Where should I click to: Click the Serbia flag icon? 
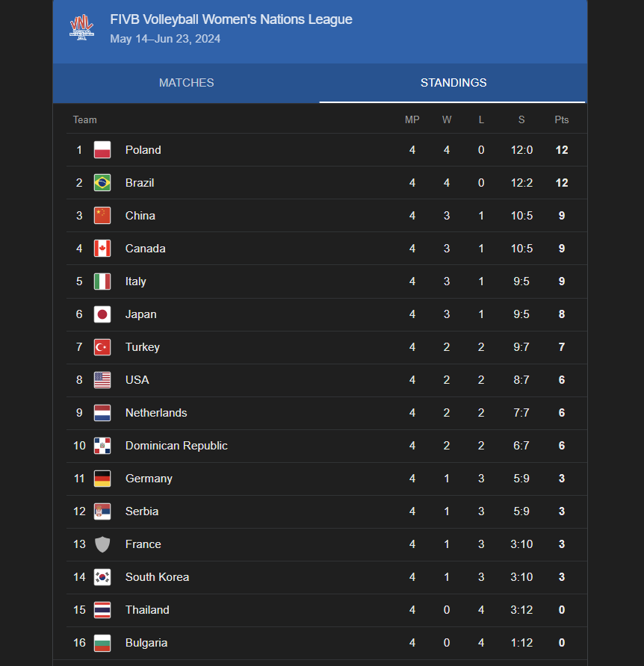(x=102, y=511)
